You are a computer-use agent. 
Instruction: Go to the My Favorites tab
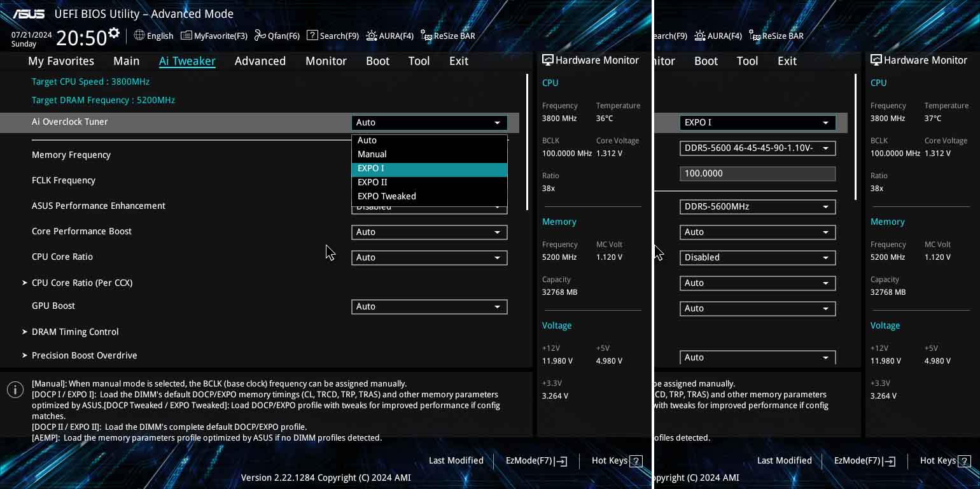(61, 60)
